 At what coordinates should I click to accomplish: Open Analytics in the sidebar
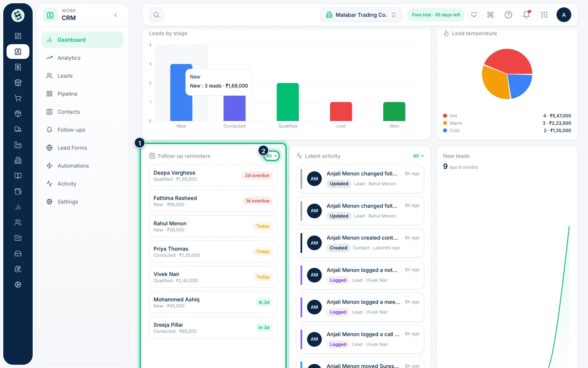(82, 58)
